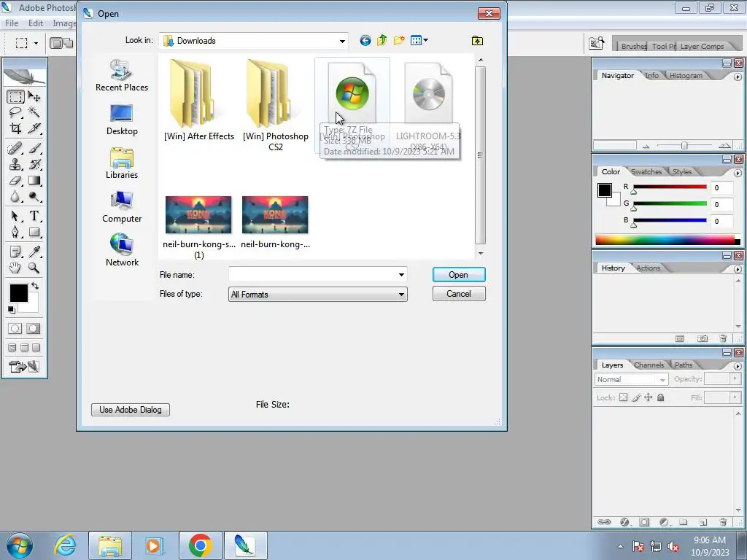Select the Lasso tool
This screenshot has height=560, width=747.
tap(15, 113)
